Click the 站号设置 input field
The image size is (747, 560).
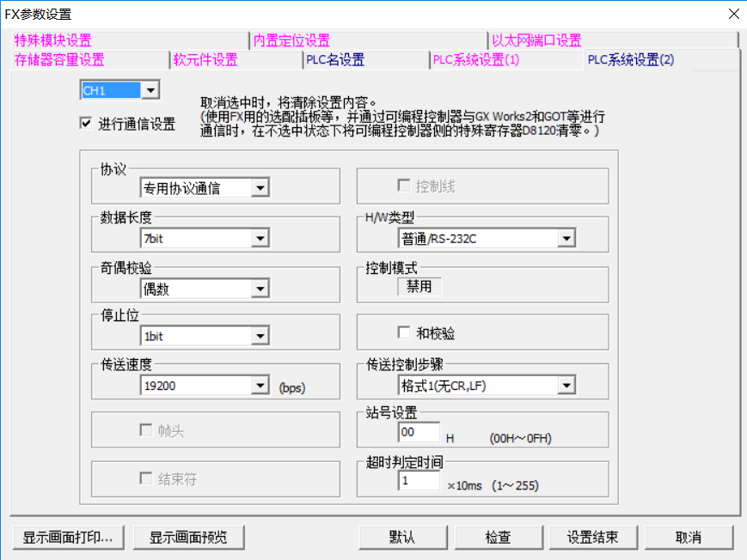(x=419, y=433)
